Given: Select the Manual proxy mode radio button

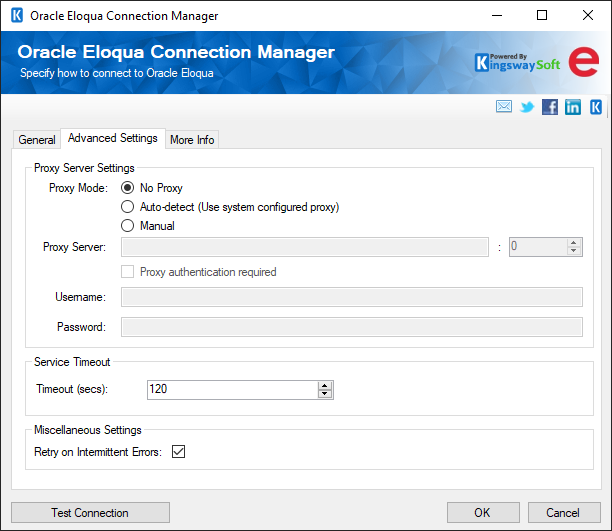Looking at the screenshot, I should point(127,225).
